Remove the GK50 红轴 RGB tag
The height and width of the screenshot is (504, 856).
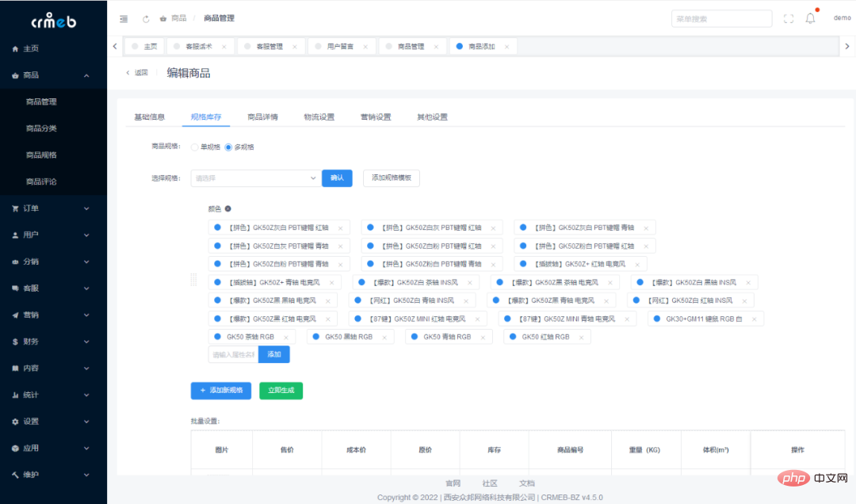click(582, 338)
